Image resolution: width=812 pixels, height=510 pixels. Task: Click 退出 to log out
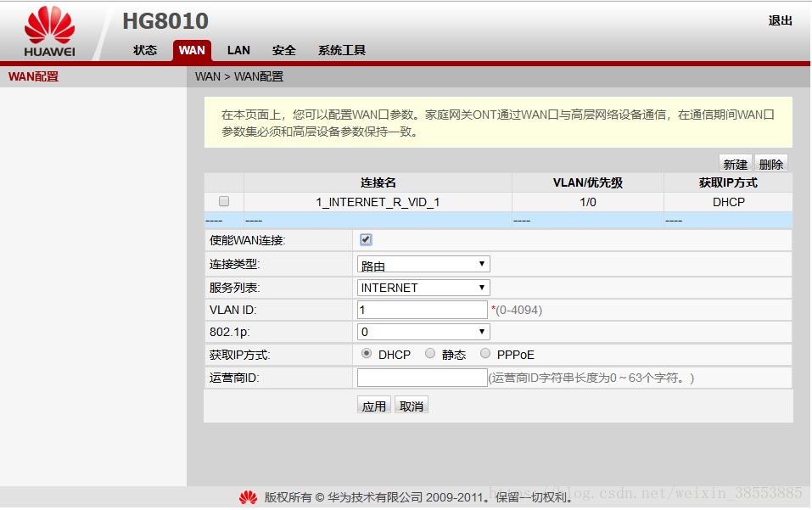[780, 20]
